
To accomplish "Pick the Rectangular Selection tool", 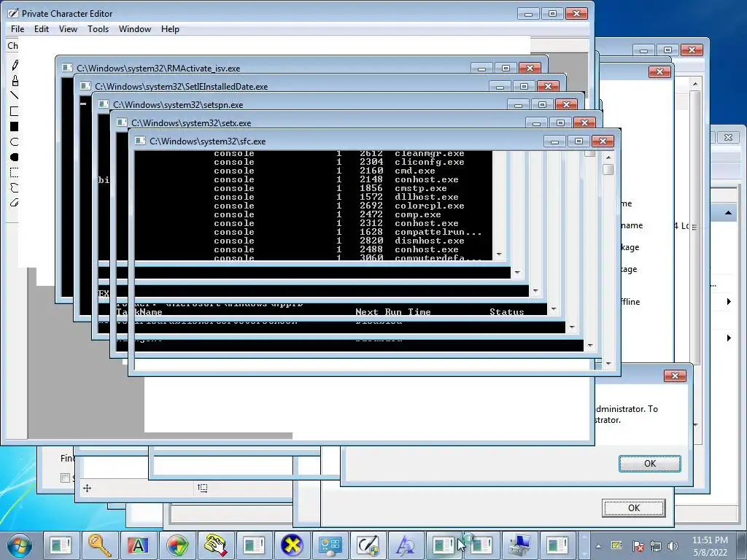I will pyautogui.click(x=15, y=172).
